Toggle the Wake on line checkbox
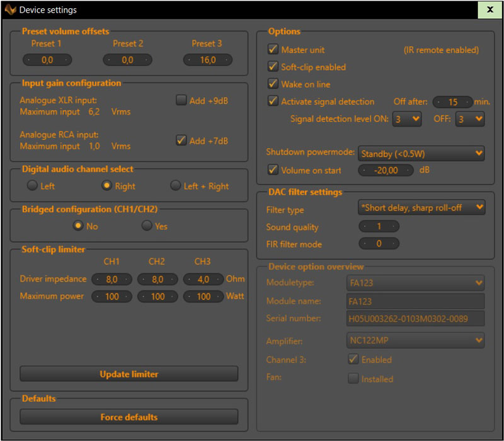Viewport: 504px width, 441px height. pyautogui.click(x=273, y=84)
